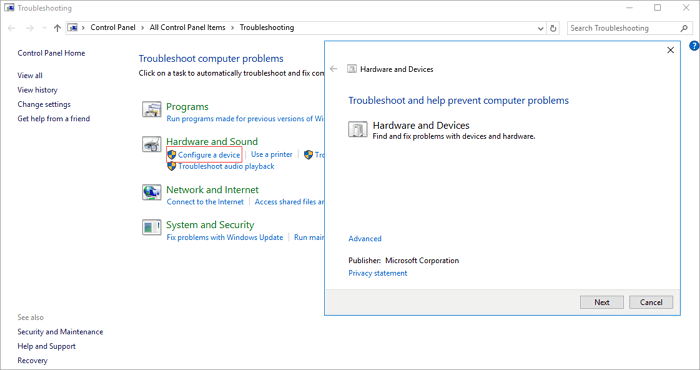Click Get help from a friend
The width and height of the screenshot is (700, 370).
(x=54, y=118)
